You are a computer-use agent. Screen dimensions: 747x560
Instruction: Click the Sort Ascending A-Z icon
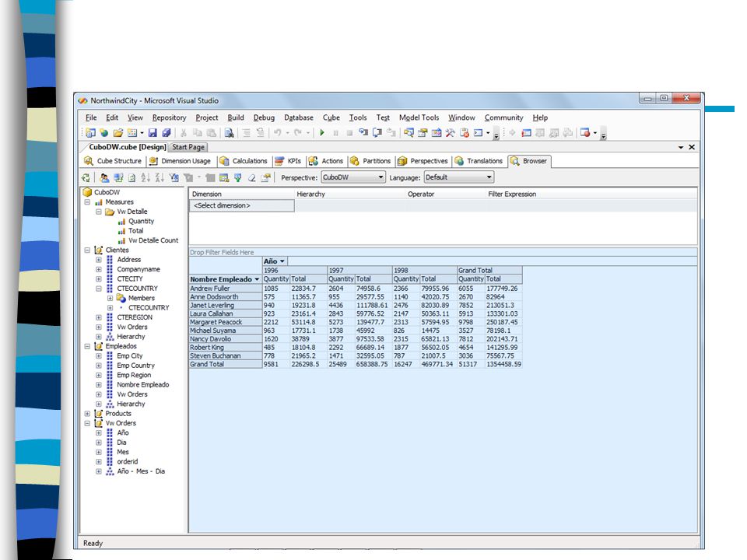[x=146, y=177]
